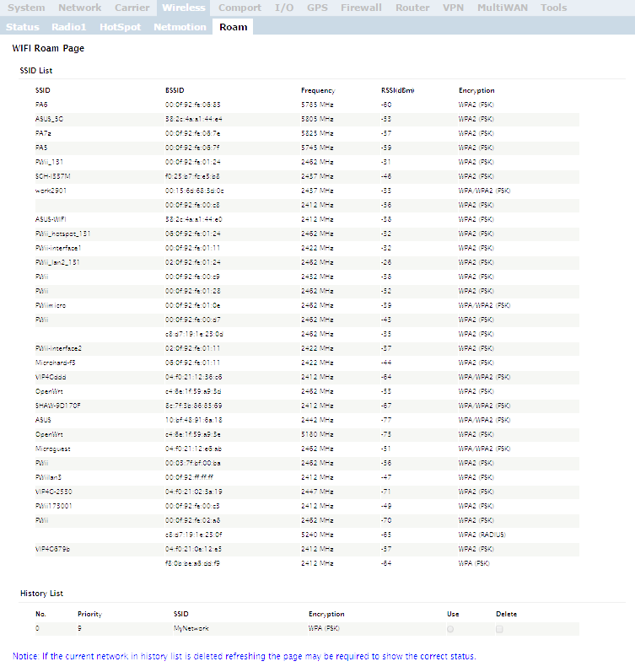Click the PWii-interface1 SSID entry
The width and height of the screenshot is (635, 672).
point(58,248)
